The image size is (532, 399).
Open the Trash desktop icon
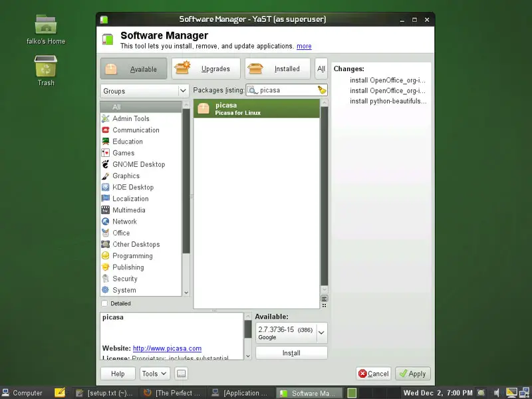tap(46, 71)
